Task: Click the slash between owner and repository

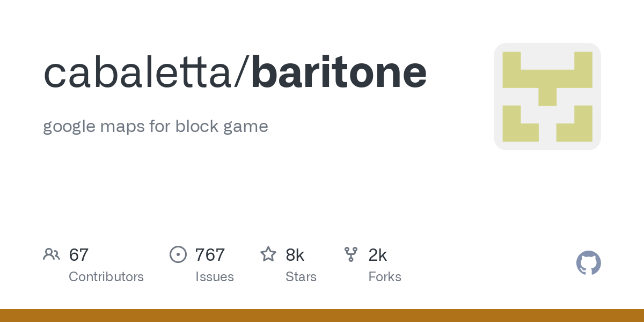Action: pos(242,72)
